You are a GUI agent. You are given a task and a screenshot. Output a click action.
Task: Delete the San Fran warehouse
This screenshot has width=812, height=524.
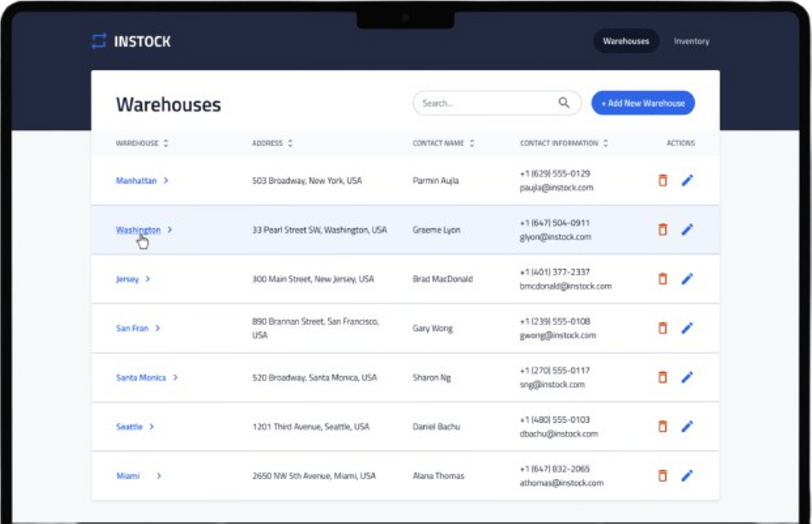point(663,328)
